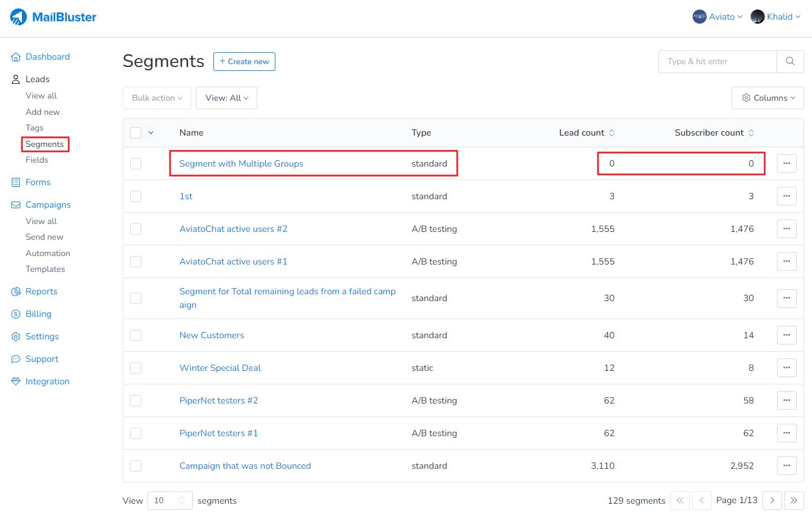The image size is (812, 520).
Task: Click the MailBluster logo
Action: coord(53,17)
